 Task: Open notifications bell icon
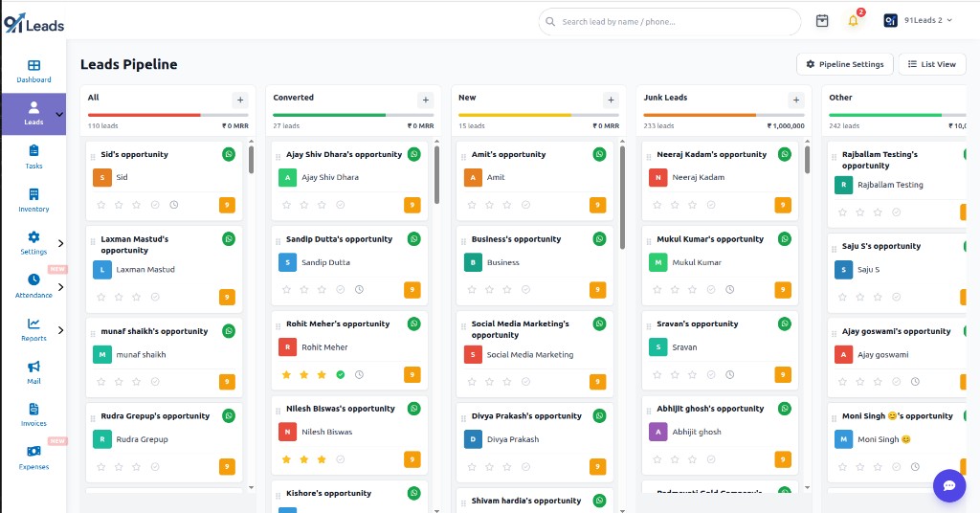tap(853, 21)
